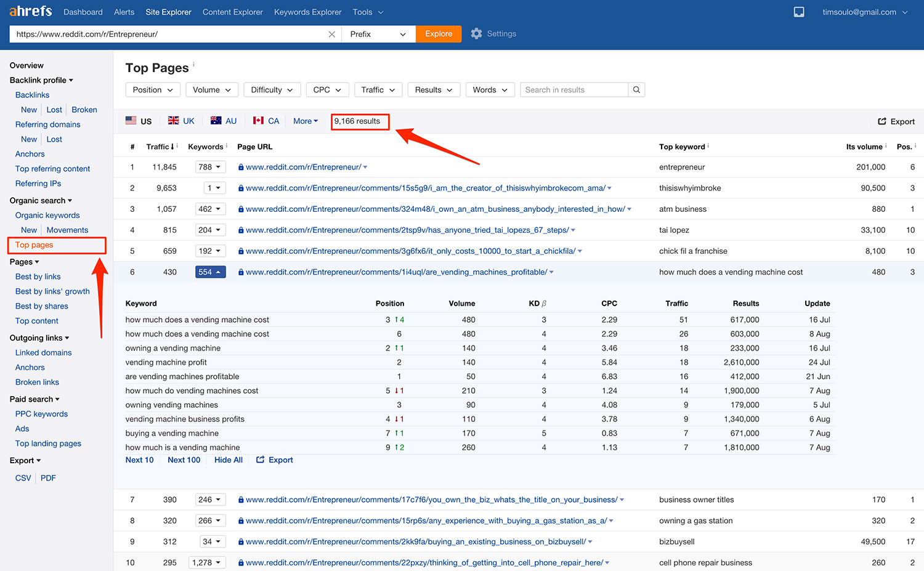Open More countries dropdown

coord(306,121)
